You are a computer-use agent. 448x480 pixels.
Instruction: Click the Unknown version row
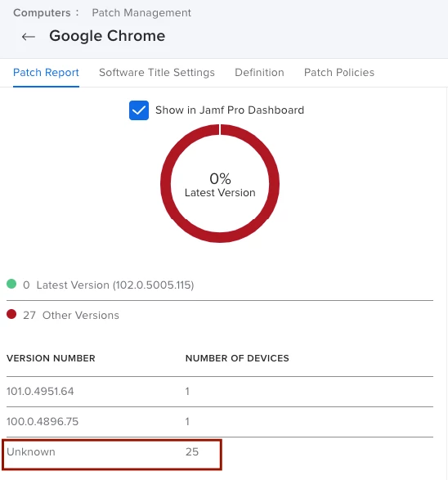click(x=220, y=452)
